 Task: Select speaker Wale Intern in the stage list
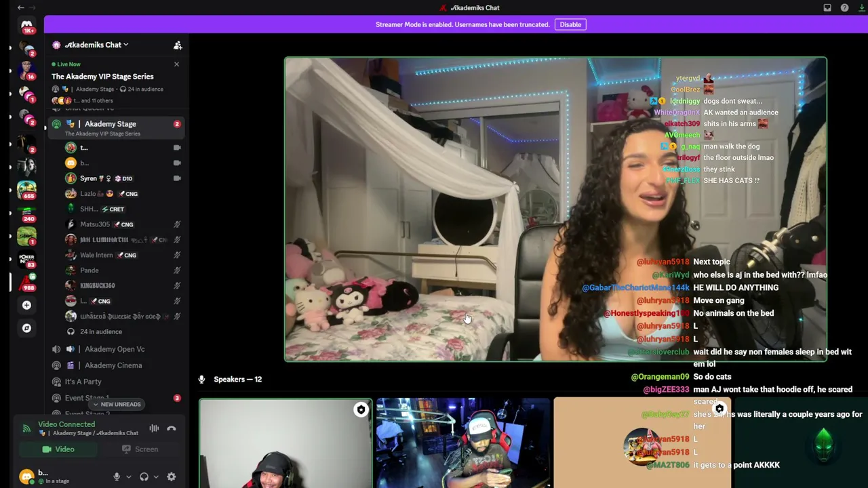[123, 255]
